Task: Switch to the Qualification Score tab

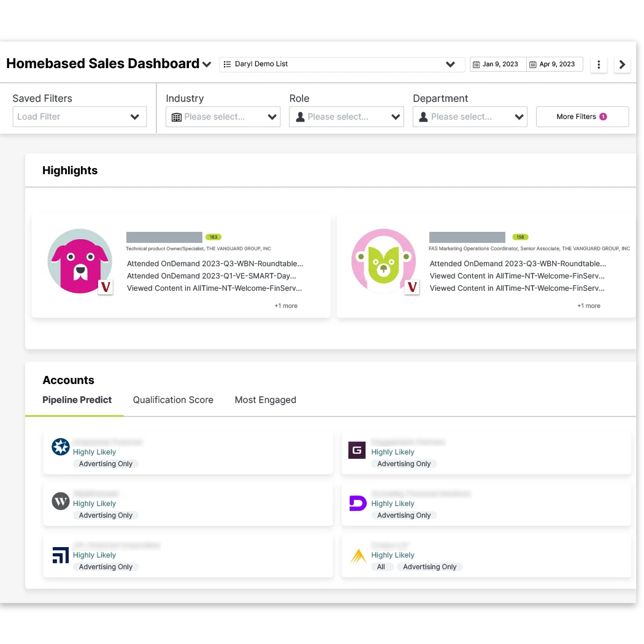Action: coord(172,400)
